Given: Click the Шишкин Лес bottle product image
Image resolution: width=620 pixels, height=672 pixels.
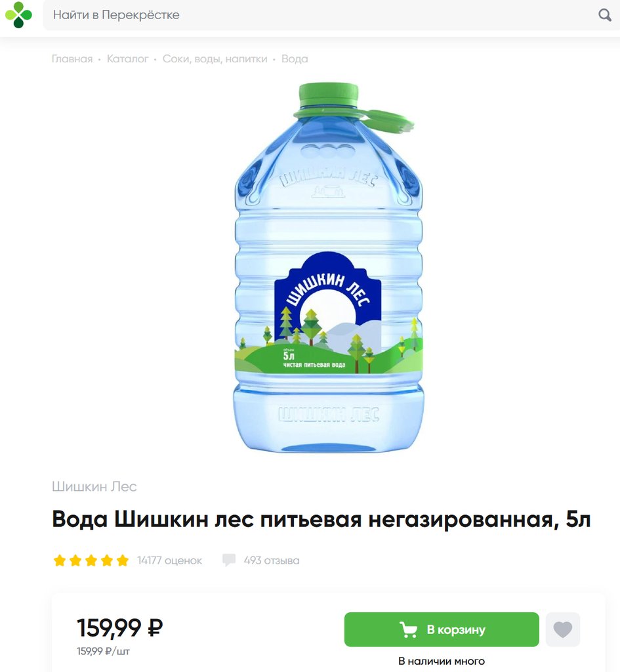Looking at the screenshot, I should 329,268.
